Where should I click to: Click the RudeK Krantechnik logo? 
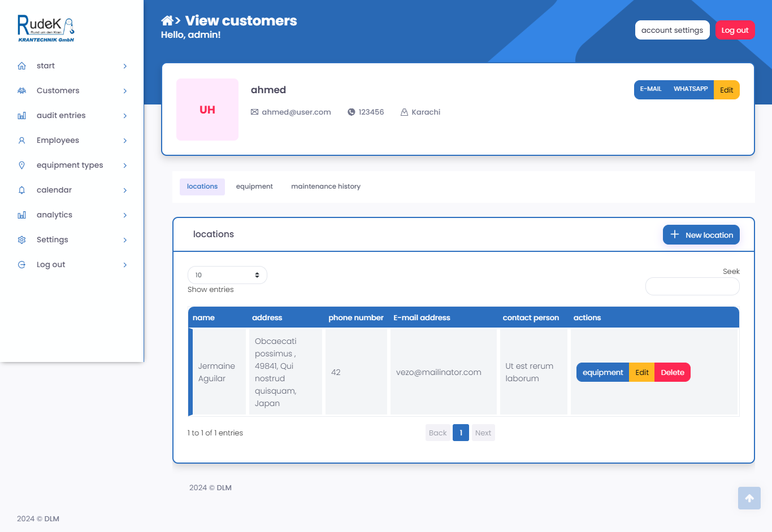[46, 29]
